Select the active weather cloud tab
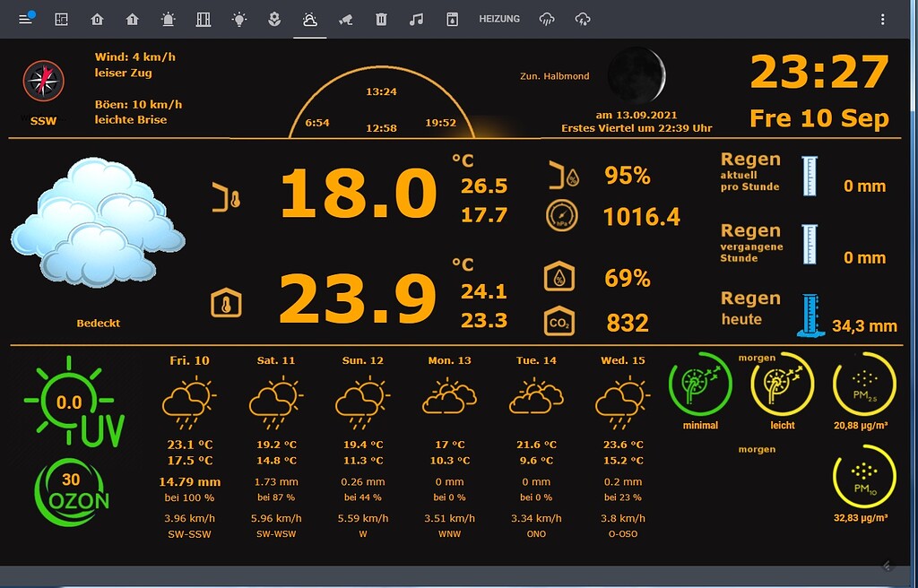Screen dimensions: 918x588 (309, 18)
